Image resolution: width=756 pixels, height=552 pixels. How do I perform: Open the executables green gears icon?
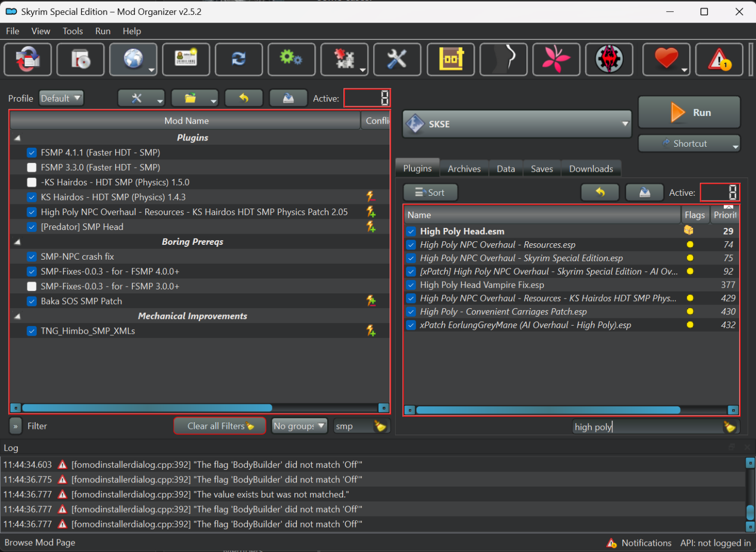pos(291,59)
